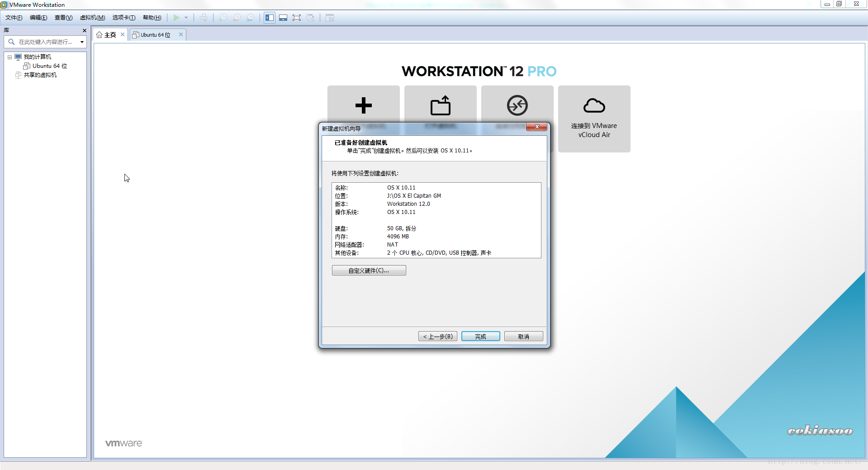The width and height of the screenshot is (868, 470).
Task: Select Ubuntu 64 位 in the library tree
Action: (50, 66)
